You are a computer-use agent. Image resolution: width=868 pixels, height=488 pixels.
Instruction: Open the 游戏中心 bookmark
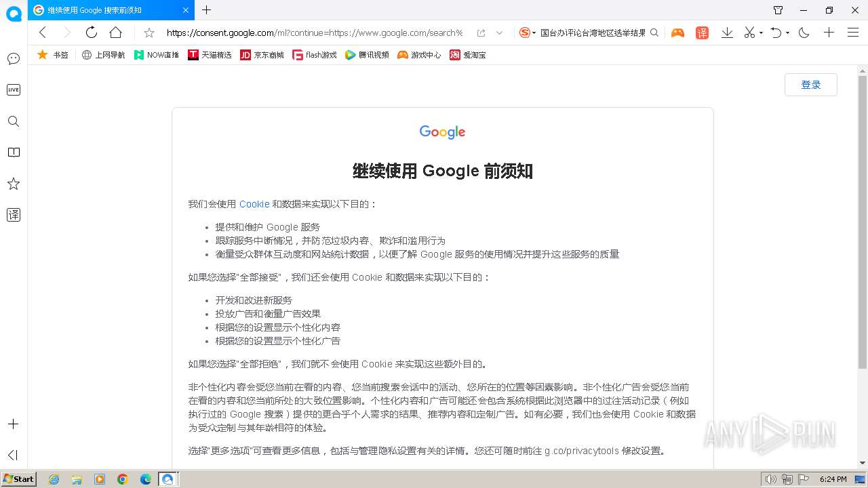pos(419,55)
